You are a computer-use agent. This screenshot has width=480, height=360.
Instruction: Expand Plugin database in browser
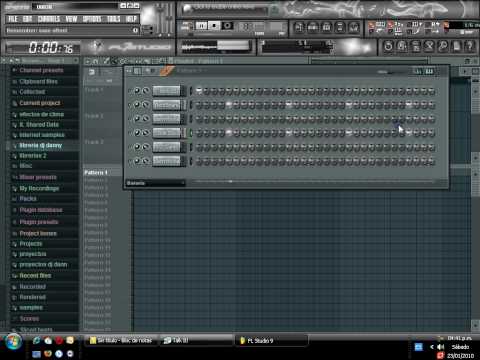tap(41, 210)
